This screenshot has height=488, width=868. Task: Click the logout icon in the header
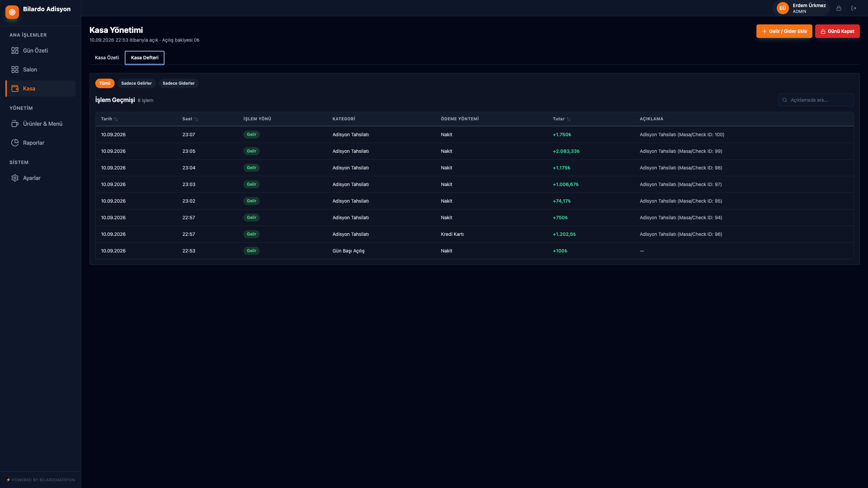tap(854, 8)
